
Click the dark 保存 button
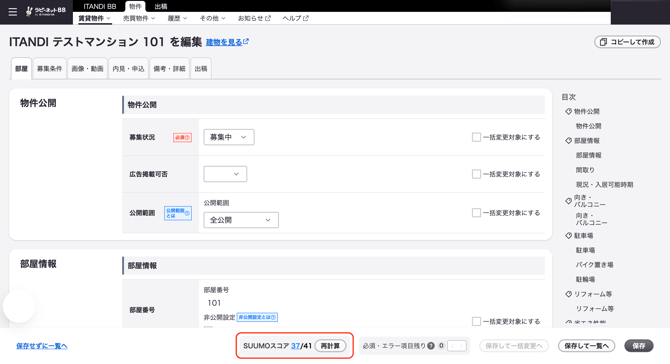point(639,346)
